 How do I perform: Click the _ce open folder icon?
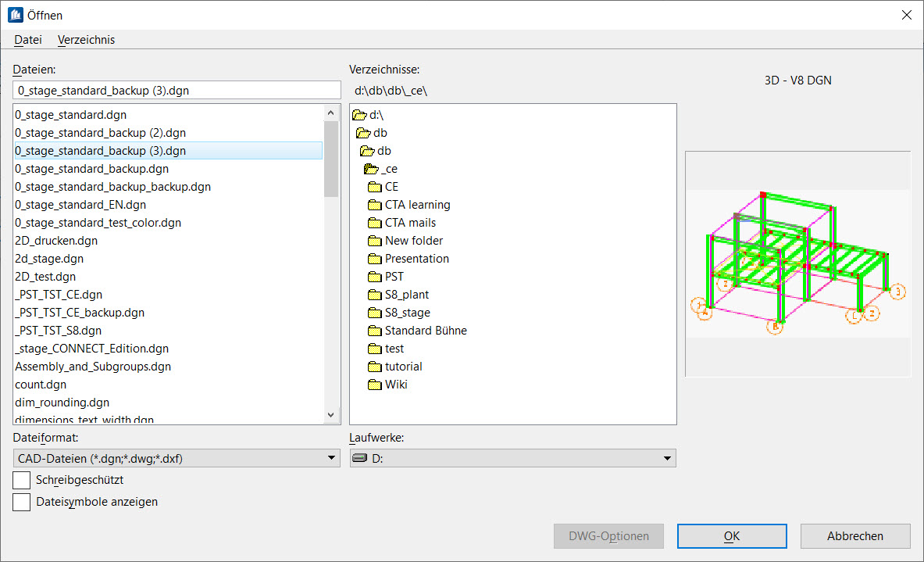tap(371, 170)
